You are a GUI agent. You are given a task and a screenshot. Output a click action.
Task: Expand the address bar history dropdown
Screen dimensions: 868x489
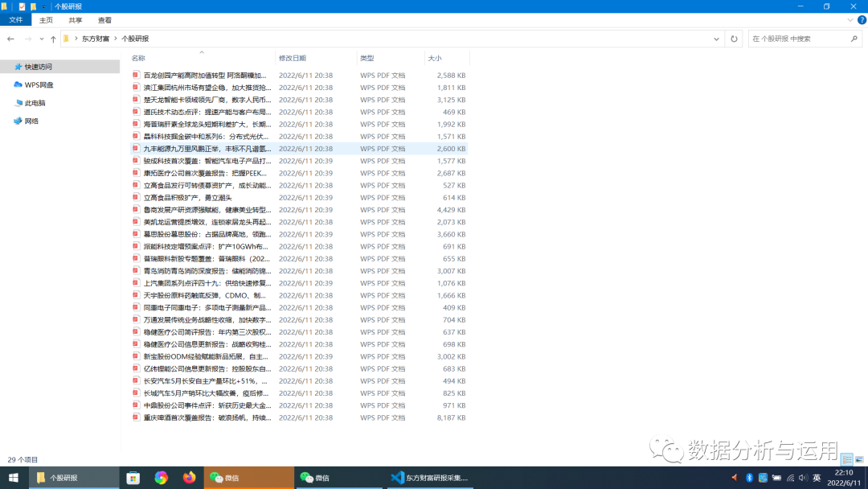pos(716,39)
